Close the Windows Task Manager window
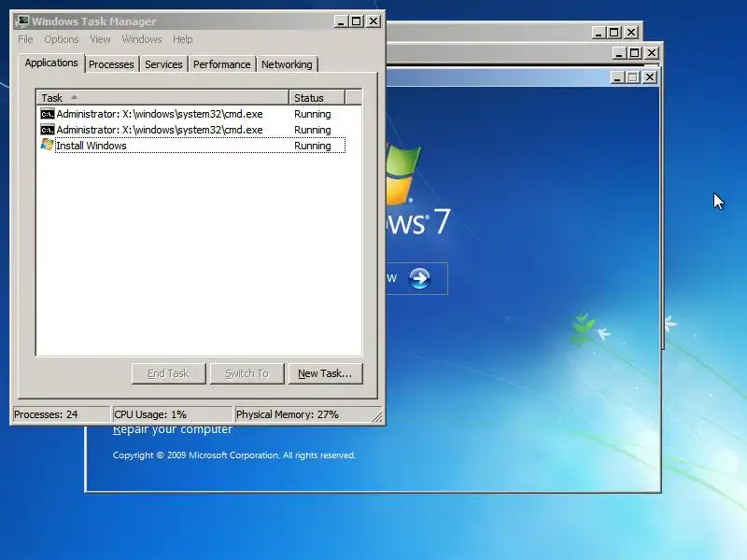 point(373,21)
